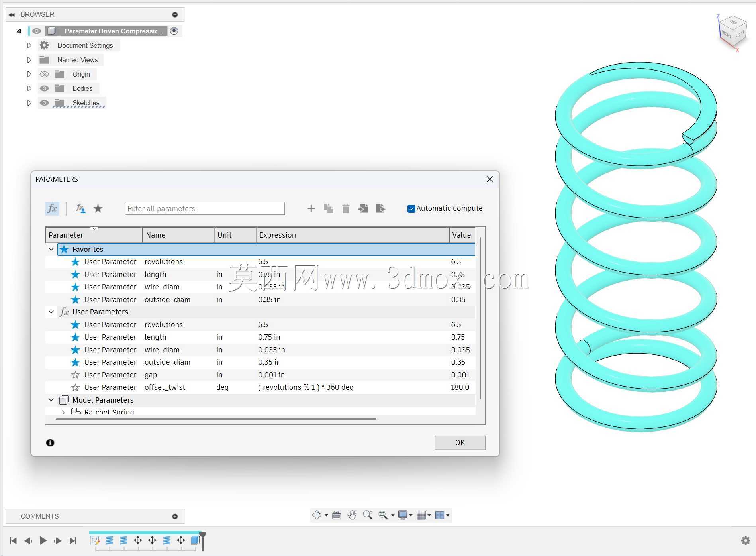Expand the Document Settings node
The width and height of the screenshot is (756, 556).
point(29,45)
